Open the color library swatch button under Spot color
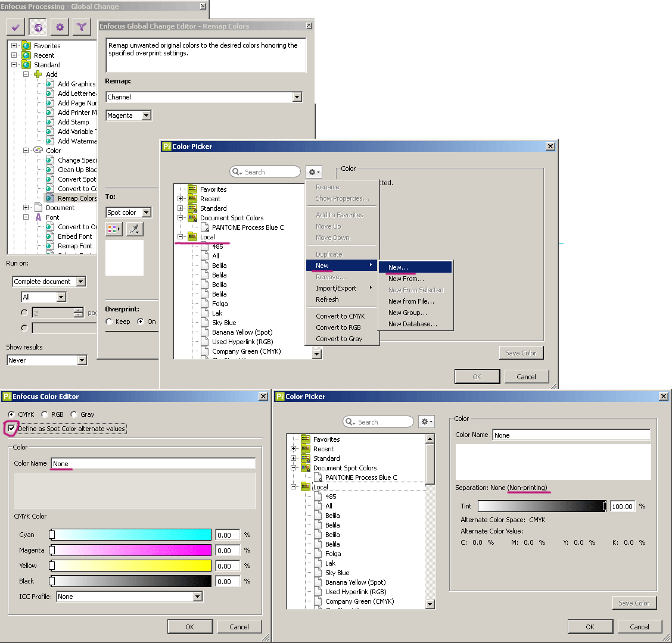672x643 pixels. 114,229
